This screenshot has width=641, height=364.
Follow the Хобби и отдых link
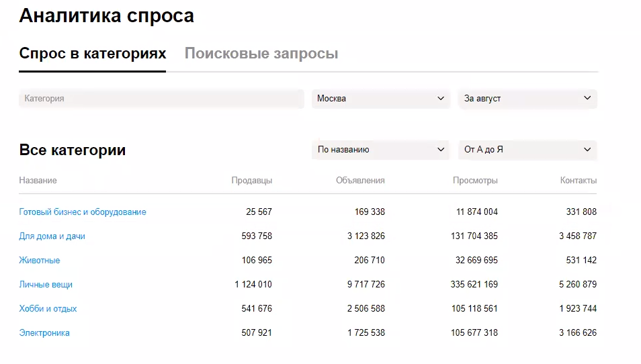click(x=48, y=308)
